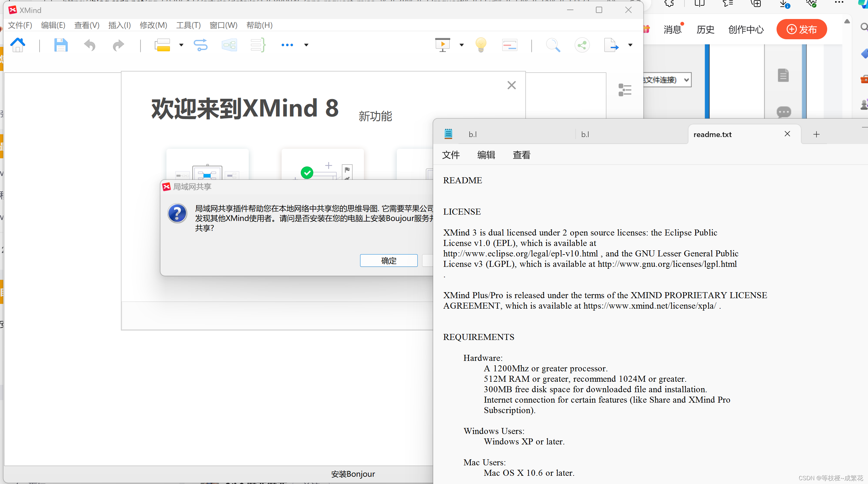
Task: Save the mind map with disk icon
Action: click(x=61, y=45)
